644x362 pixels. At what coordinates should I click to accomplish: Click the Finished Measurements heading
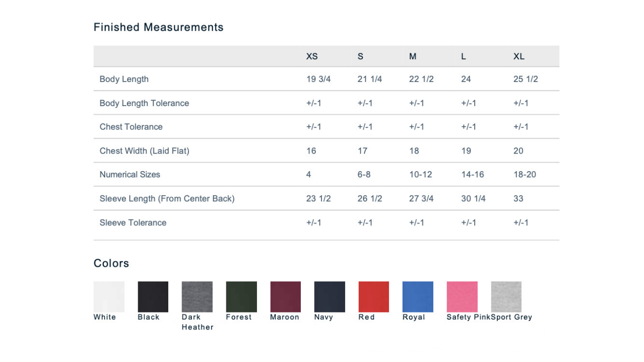[158, 27]
